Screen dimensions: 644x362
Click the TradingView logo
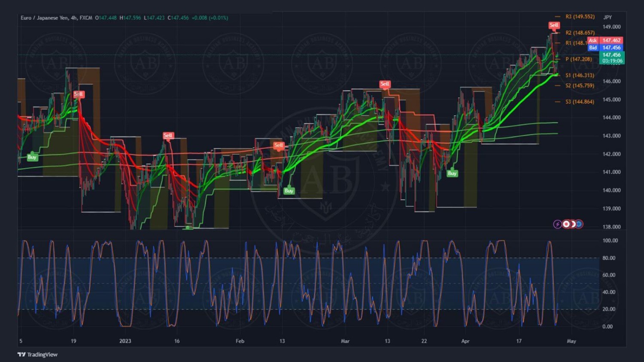point(37,354)
